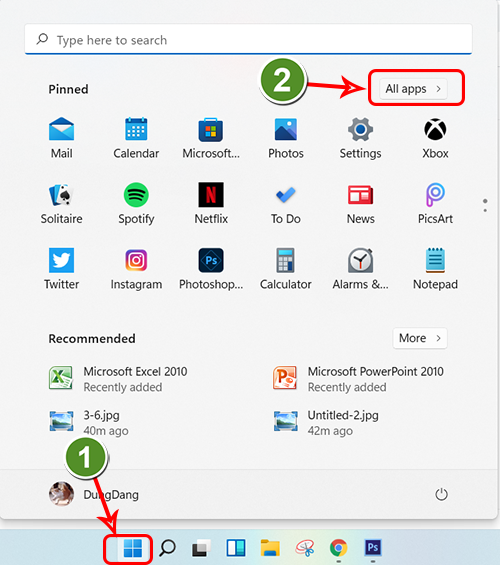500x565 pixels.
Task: Open the DungDang user account menu
Action: coord(94,494)
